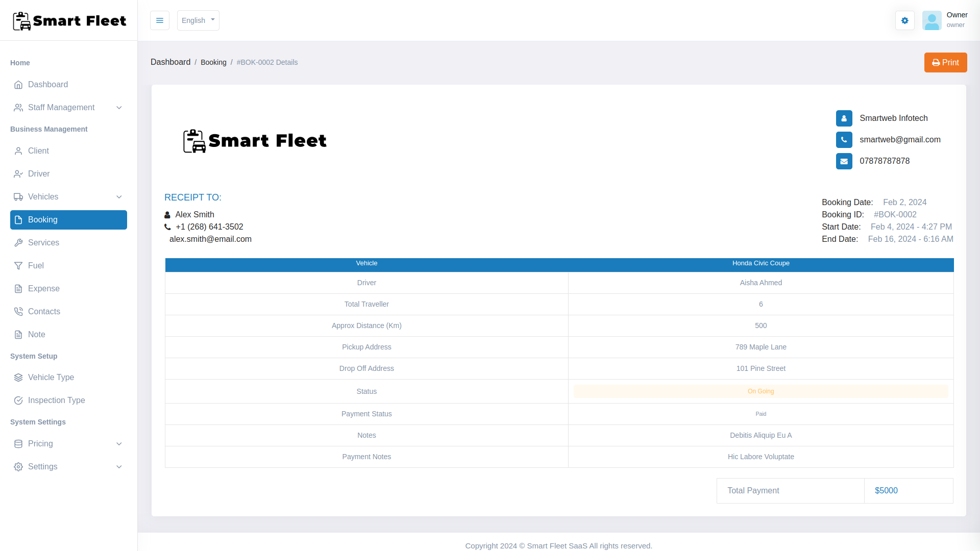Open the English language dropdown

coord(198,20)
